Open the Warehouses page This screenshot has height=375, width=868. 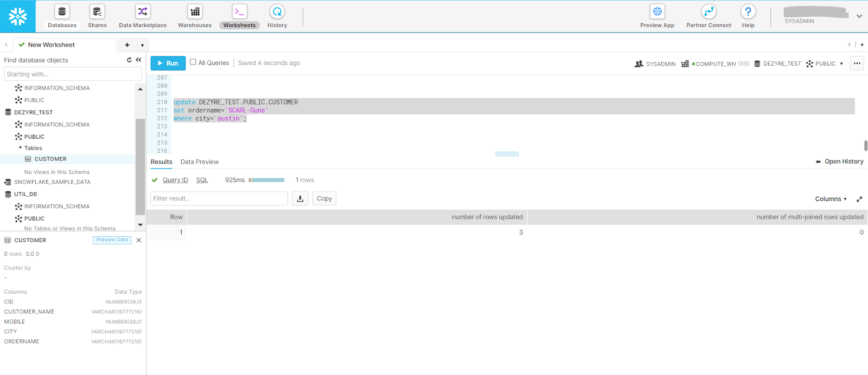pyautogui.click(x=195, y=16)
